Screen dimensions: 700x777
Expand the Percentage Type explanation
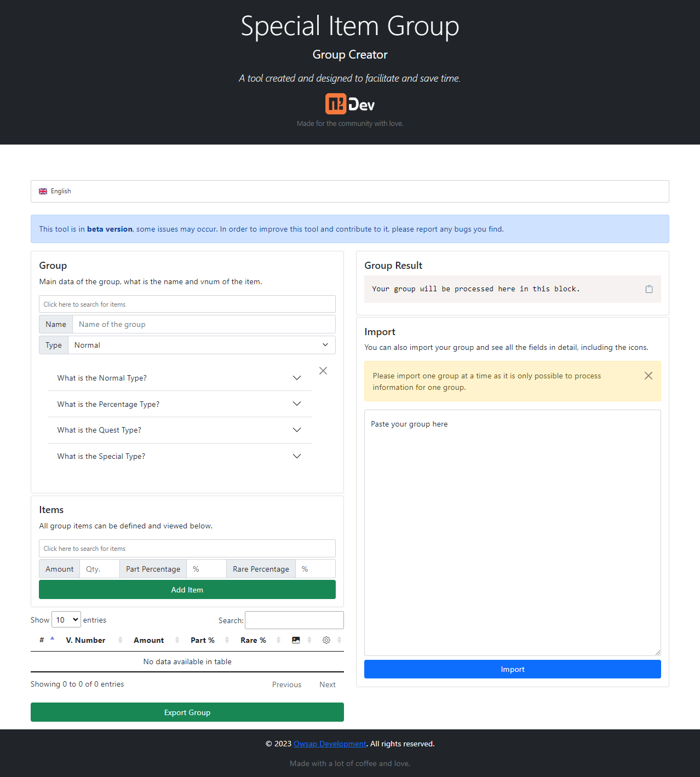coord(179,404)
